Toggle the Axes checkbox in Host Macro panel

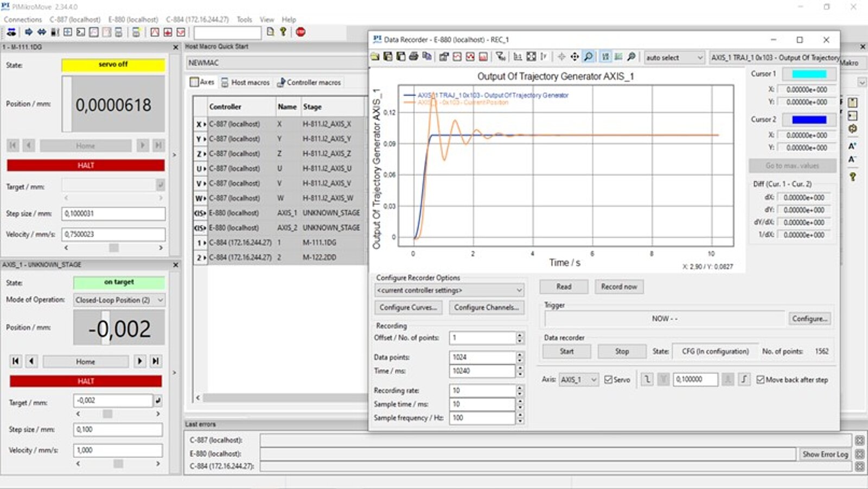[195, 82]
